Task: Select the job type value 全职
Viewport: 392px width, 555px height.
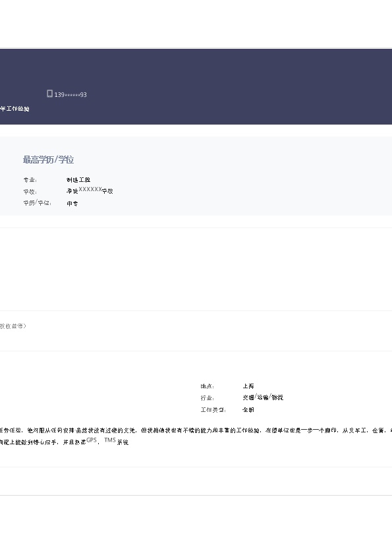Action: [x=248, y=409]
